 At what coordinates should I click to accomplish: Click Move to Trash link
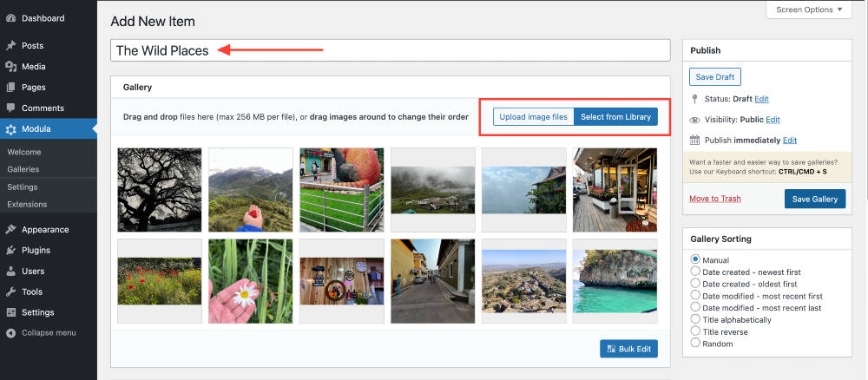click(x=715, y=199)
